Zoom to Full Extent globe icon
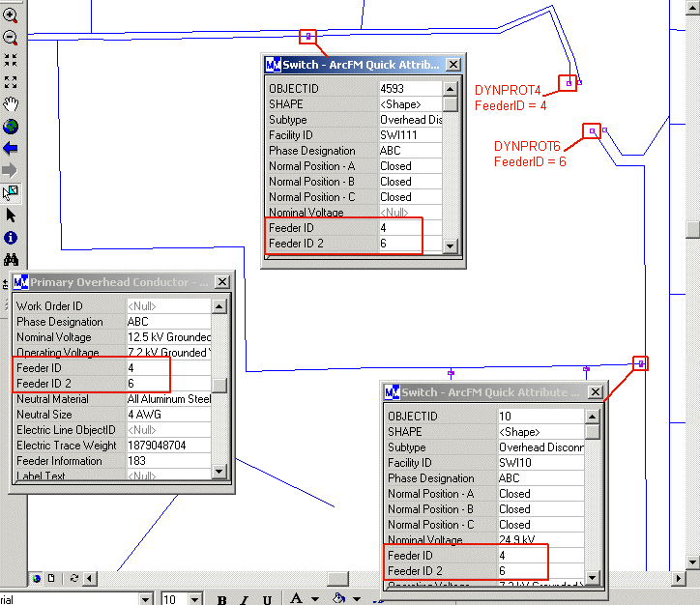This screenshot has height=605, width=700. (x=11, y=127)
